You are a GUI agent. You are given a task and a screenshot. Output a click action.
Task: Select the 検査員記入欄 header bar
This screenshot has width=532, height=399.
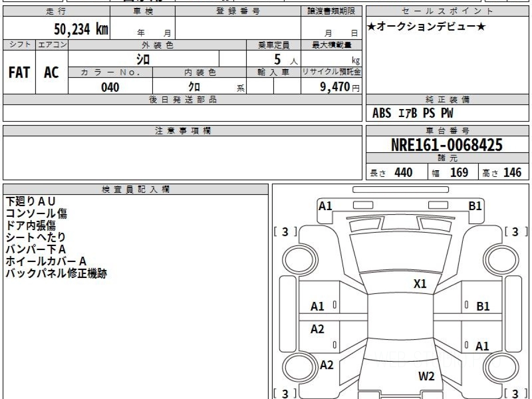click(x=136, y=189)
